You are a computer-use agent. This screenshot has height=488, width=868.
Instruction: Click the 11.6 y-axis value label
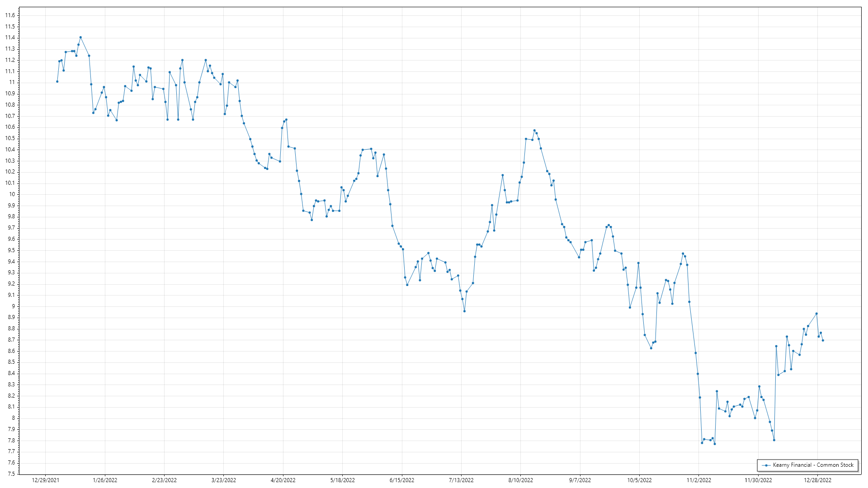pos(10,15)
